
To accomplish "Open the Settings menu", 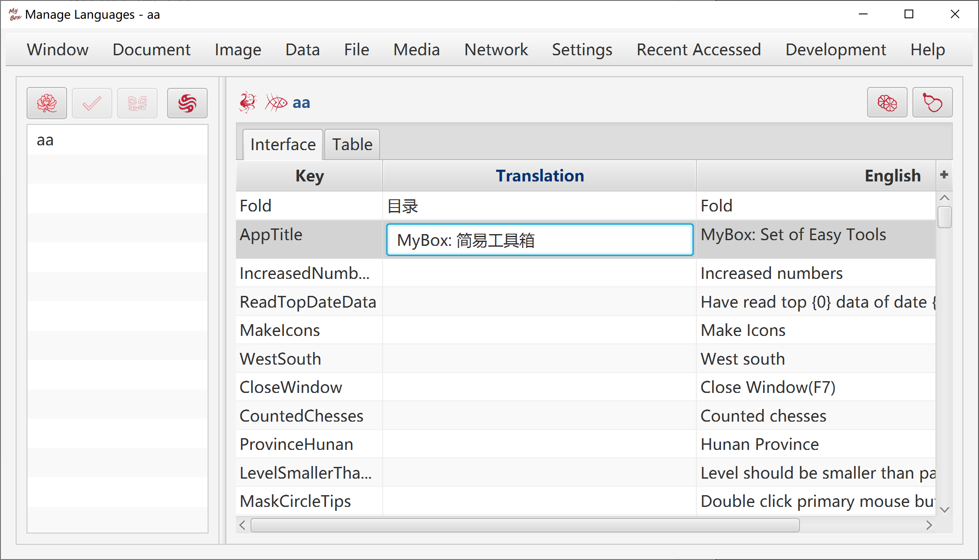I will tap(582, 50).
